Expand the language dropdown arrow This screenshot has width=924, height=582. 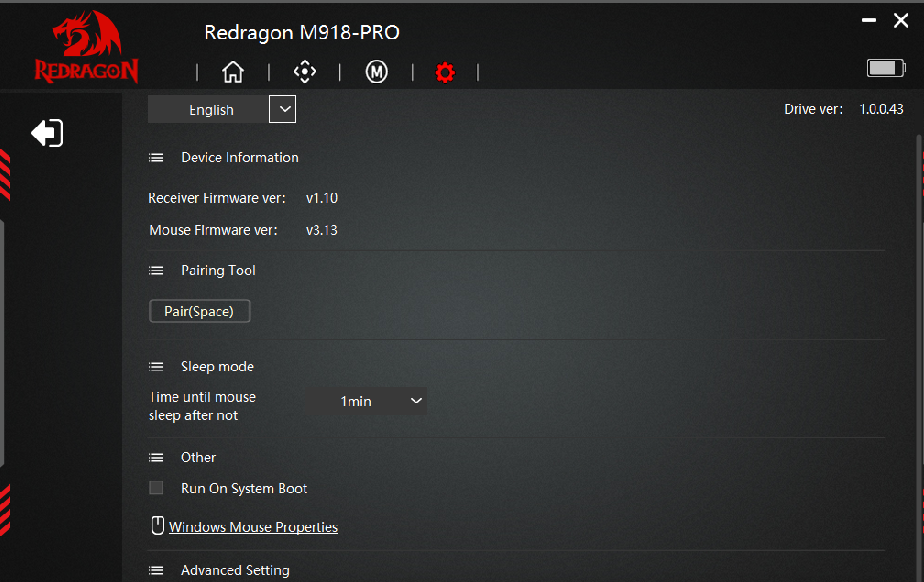[x=283, y=109]
